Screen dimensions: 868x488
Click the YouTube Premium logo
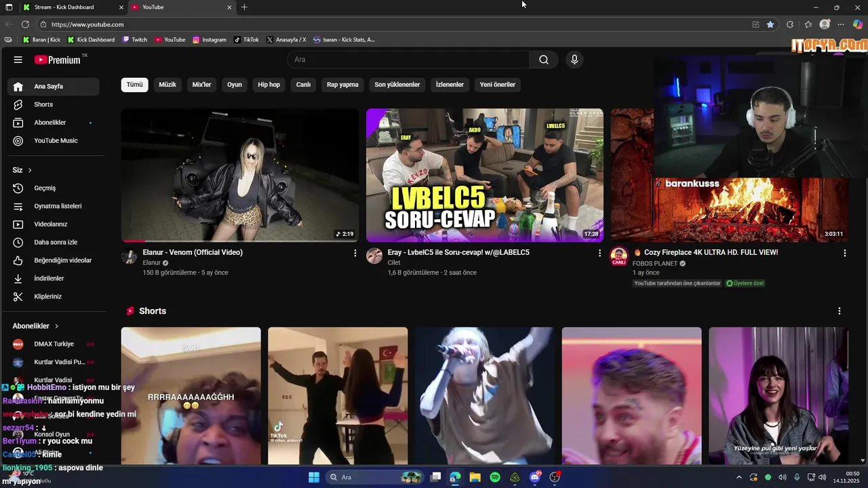coord(58,60)
